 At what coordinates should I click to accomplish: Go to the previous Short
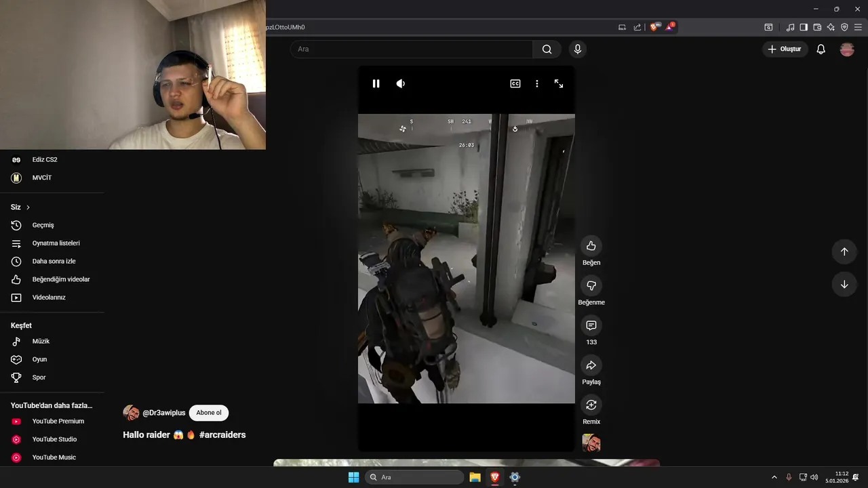(844, 251)
